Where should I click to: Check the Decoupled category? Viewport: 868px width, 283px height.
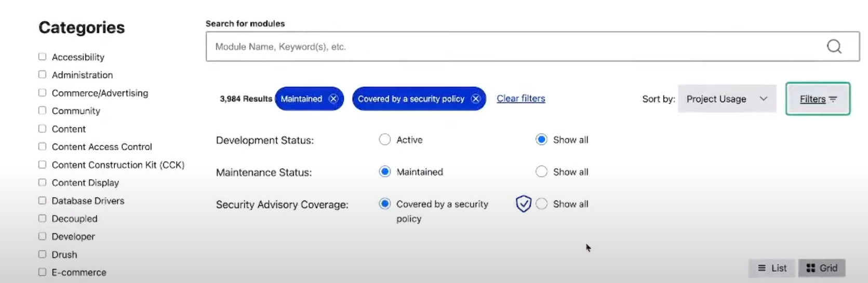coord(42,218)
